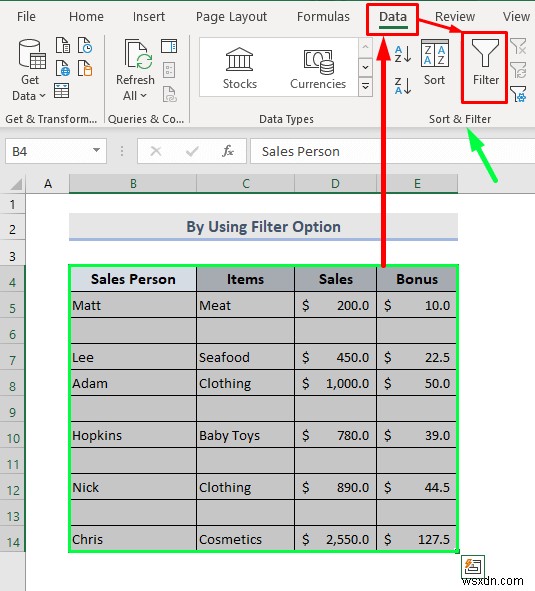Click the From Table/Range icon
This screenshot has height=591, width=535.
coord(61,91)
